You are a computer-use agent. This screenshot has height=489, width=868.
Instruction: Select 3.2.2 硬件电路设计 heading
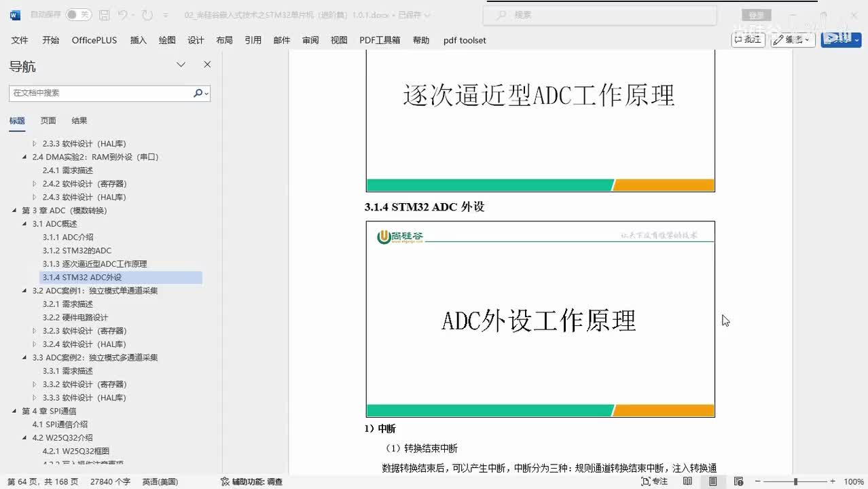(x=75, y=317)
